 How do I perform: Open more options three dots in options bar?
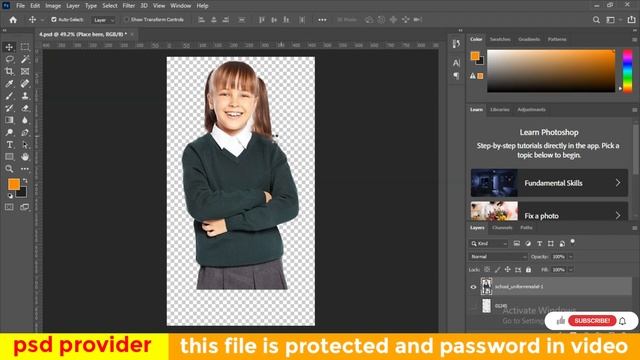[322, 20]
